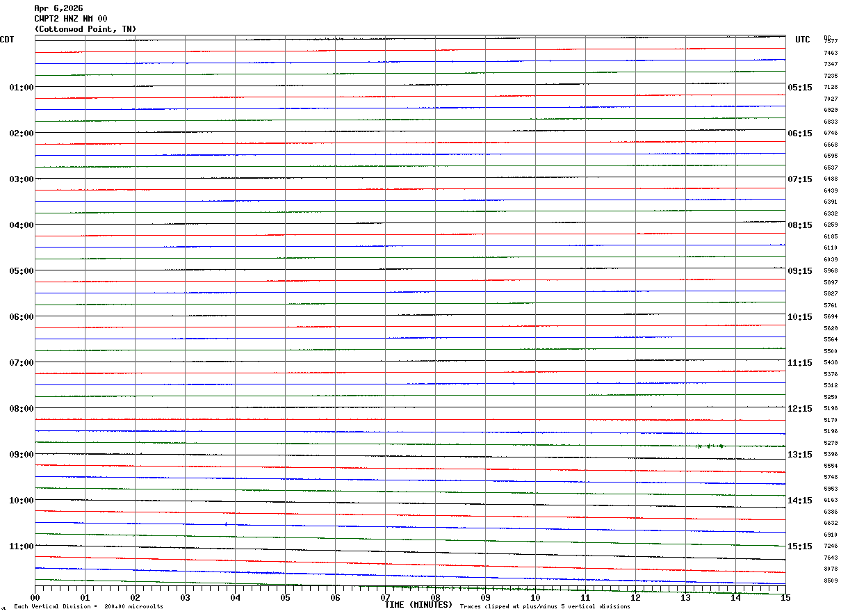Click the '08:00' CDT time label

pyautogui.click(x=22, y=409)
